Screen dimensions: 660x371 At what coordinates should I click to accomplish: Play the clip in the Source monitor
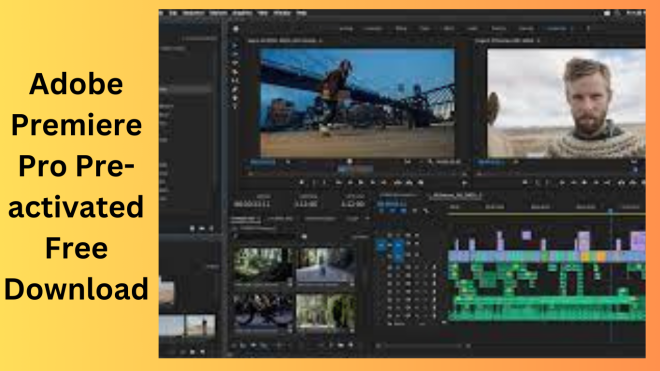361,183
